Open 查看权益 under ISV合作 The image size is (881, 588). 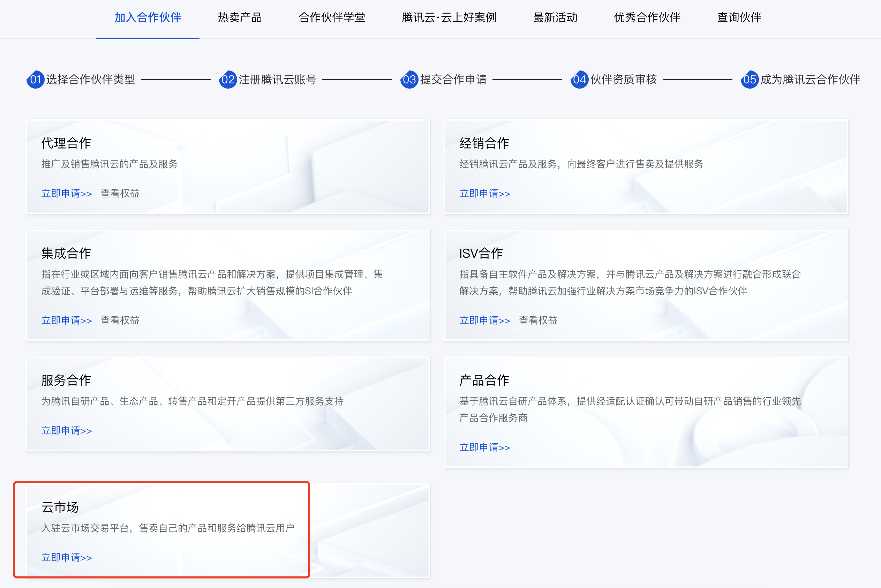click(538, 320)
